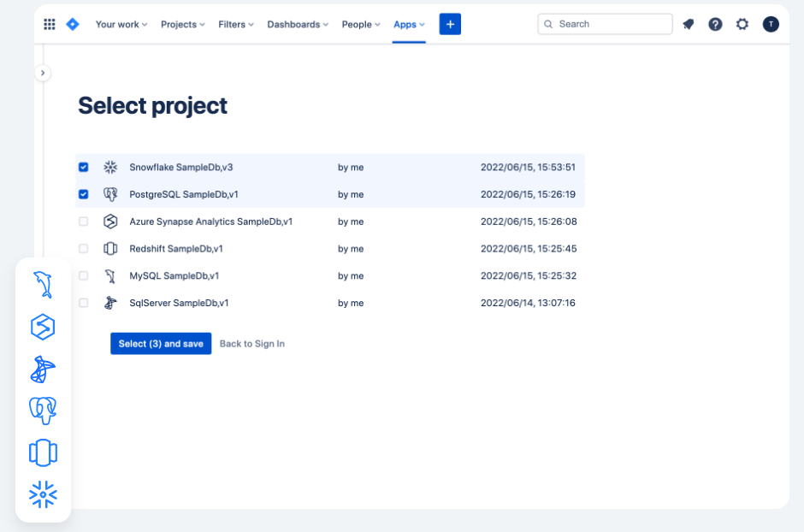This screenshot has width=804, height=532.
Task: Enable the MySQL SampleDb,v1 checkbox
Action: pyautogui.click(x=84, y=275)
